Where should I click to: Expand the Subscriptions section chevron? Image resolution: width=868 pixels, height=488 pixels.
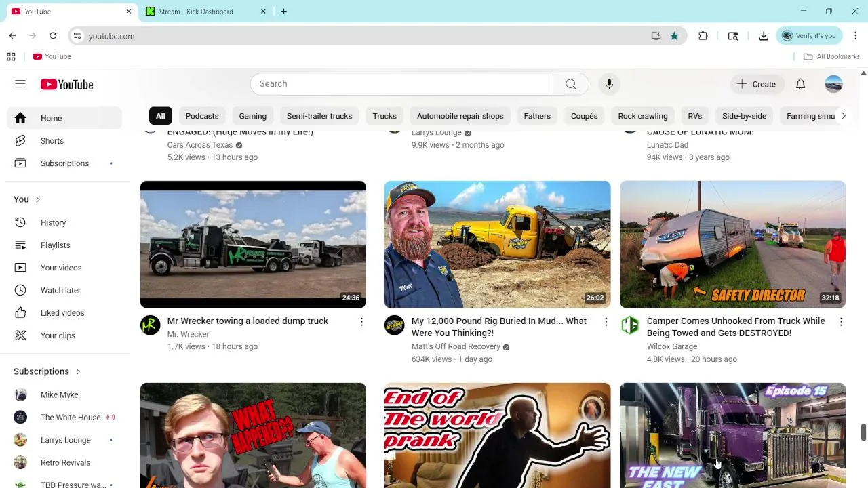(78, 371)
